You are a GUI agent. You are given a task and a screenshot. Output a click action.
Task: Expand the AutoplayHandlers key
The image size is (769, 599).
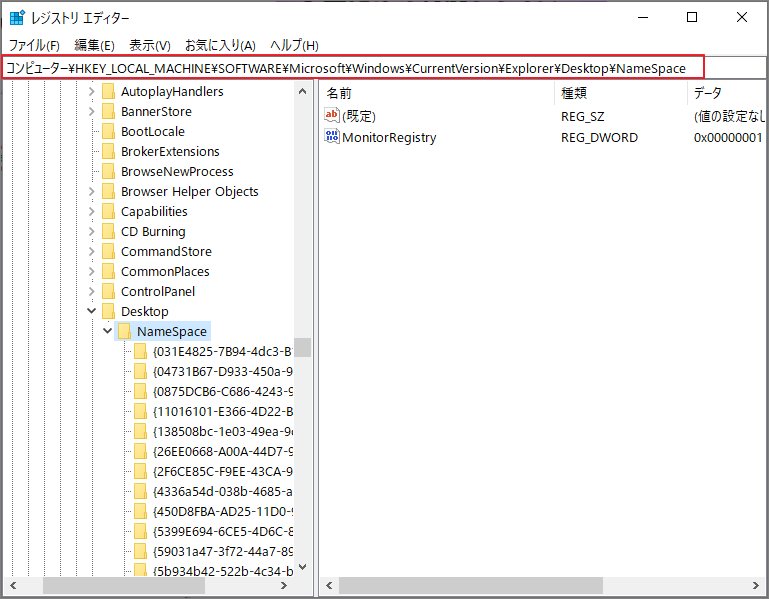(x=92, y=92)
